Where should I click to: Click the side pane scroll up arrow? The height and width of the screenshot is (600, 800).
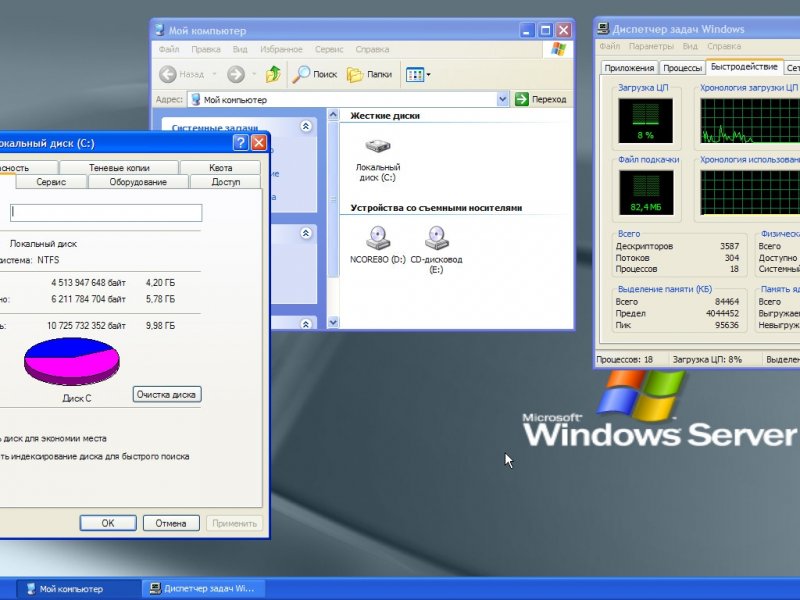click(333, 115)
